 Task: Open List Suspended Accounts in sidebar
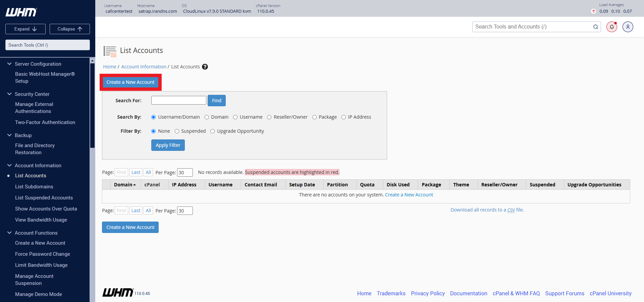click(44, 198)
